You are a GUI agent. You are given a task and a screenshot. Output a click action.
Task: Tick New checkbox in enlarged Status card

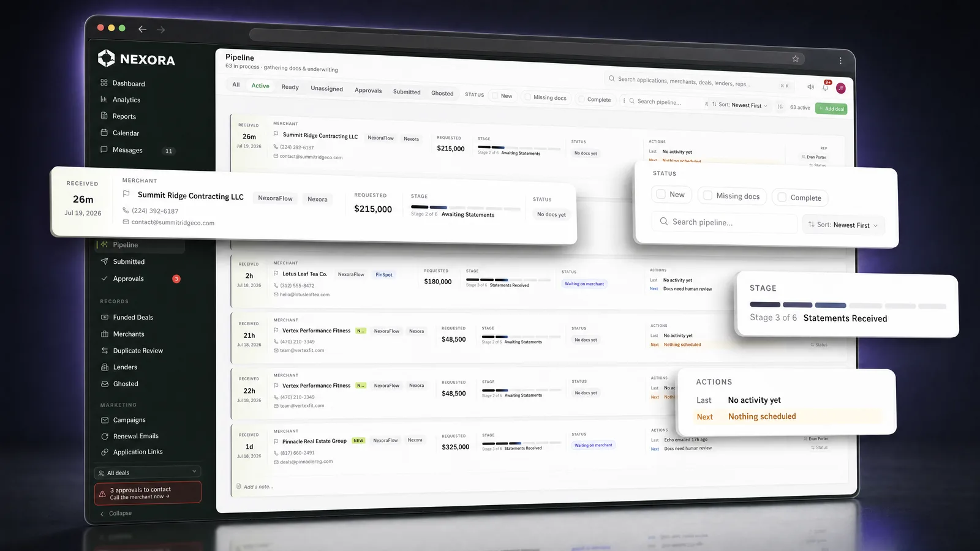661,194
